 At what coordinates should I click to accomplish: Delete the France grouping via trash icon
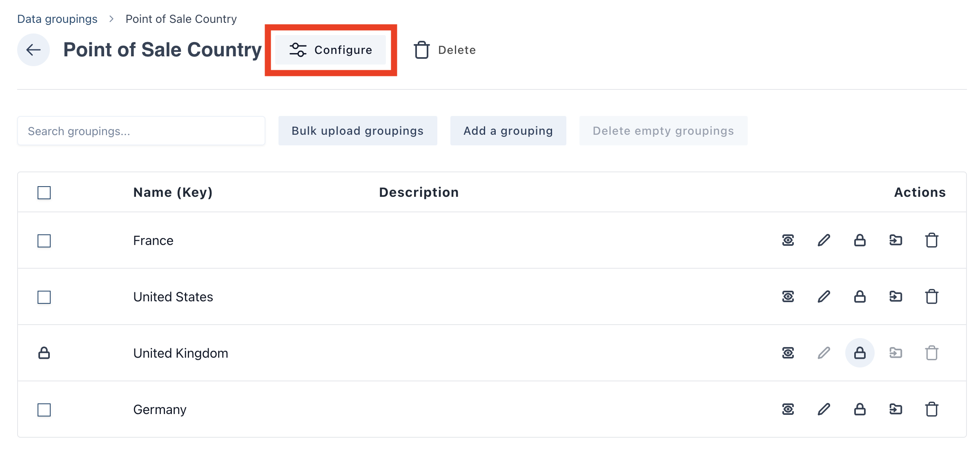[932, 240]
